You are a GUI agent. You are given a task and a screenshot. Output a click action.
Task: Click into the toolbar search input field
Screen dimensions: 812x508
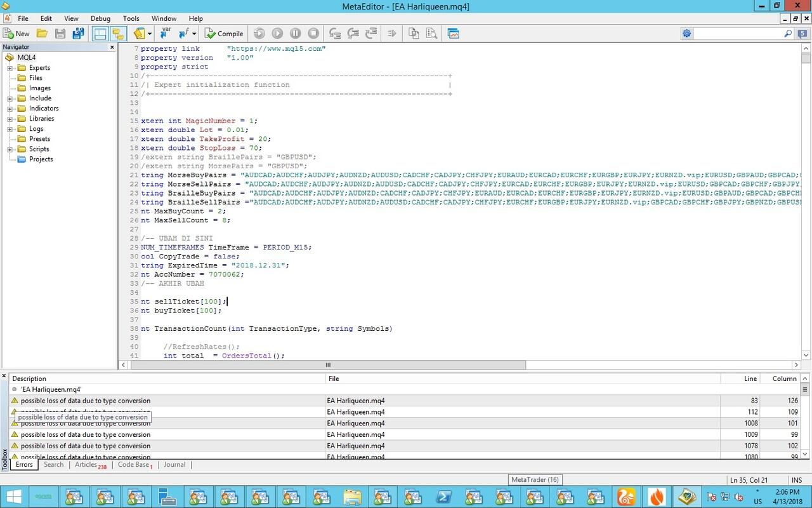[738, 34]
